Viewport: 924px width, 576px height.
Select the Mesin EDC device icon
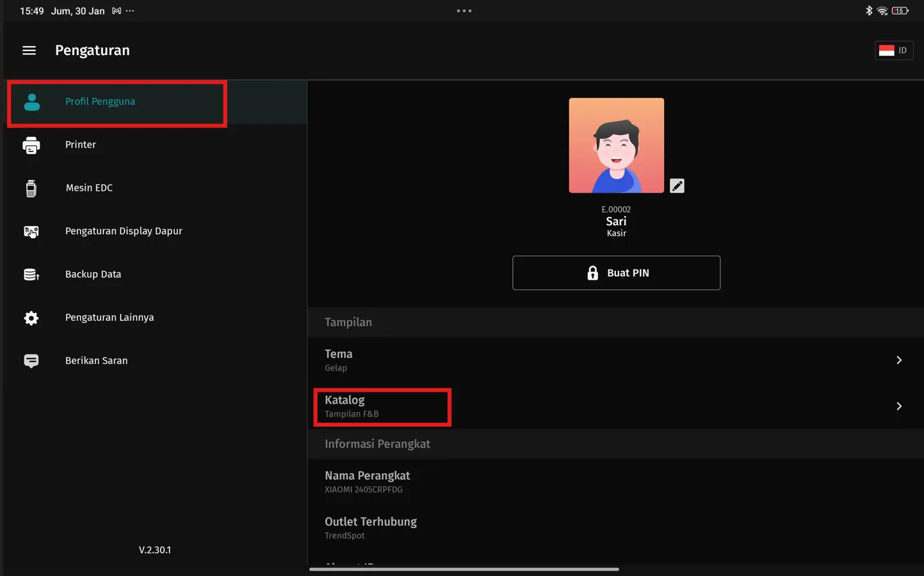(x=31, y=188)
